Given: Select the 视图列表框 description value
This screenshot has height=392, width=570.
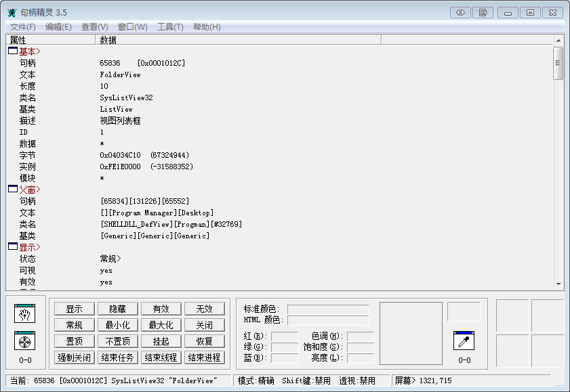Looking at the screenshot, I should coord(121,121).
